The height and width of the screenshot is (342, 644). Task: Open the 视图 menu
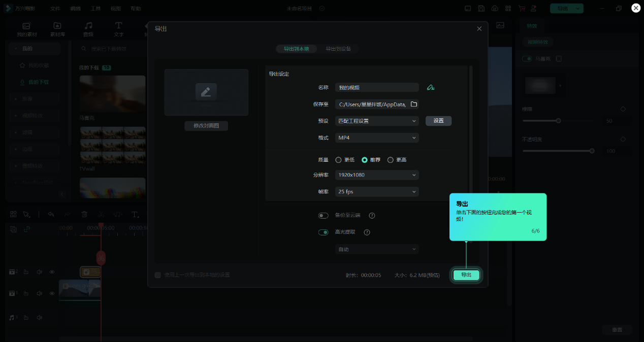tap(116, 9)
